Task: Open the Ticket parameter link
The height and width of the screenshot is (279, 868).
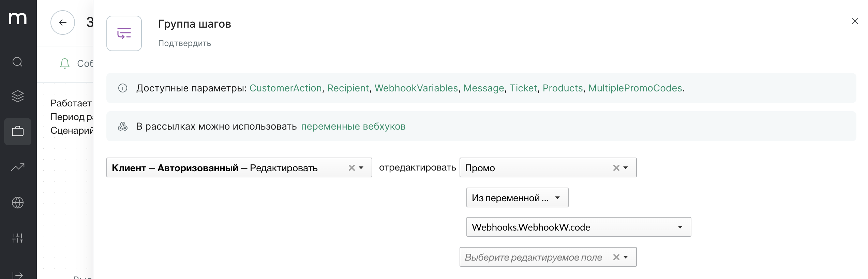Action: click(523, 88)
